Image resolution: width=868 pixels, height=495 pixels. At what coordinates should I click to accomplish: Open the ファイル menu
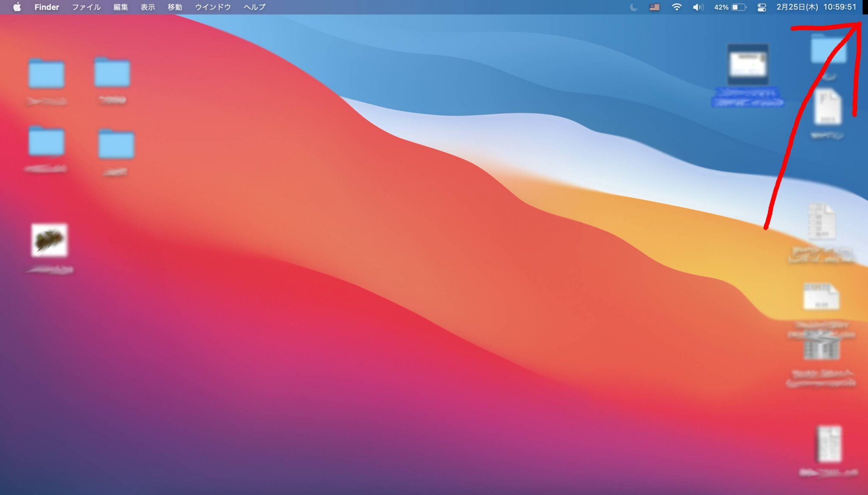point(86,7)
